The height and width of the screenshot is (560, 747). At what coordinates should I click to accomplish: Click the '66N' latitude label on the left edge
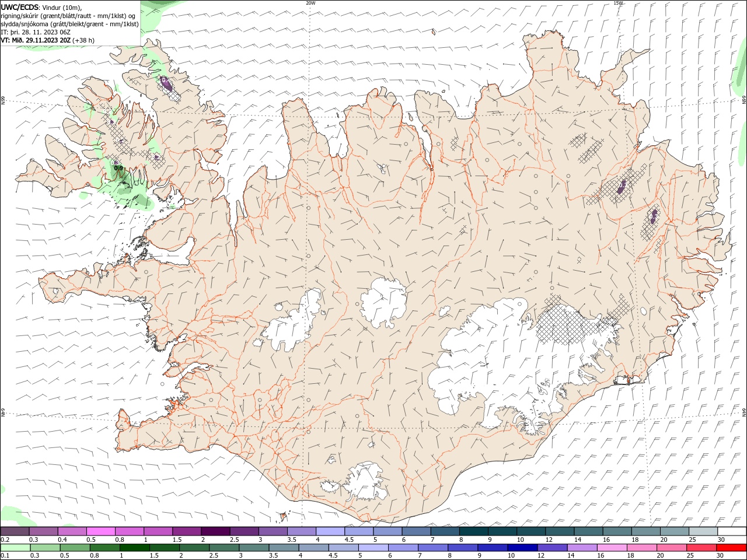click(3, 100)
